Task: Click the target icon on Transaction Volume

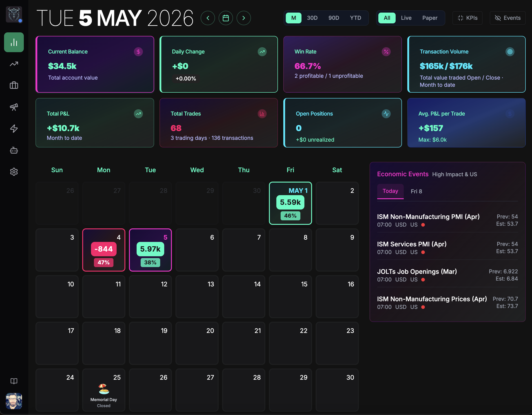Action: [510, 52]
